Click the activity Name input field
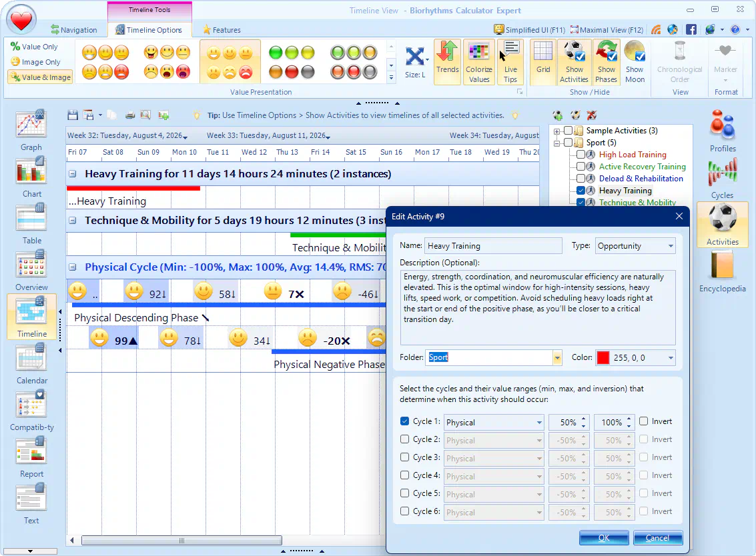Viewport: 756px width, 556px height. click(493, 246)
